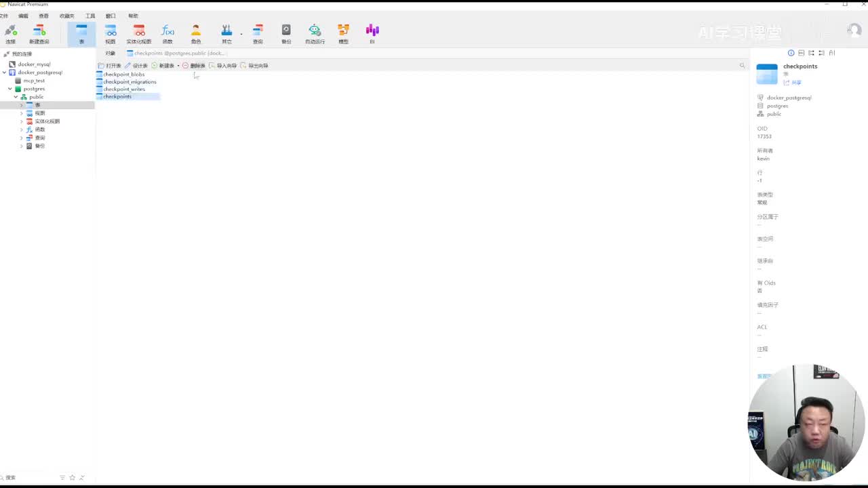Expand the 查询 (Queries) tree node
The image size is (868, 488).
pyautogui.click(x=21, y=138)
